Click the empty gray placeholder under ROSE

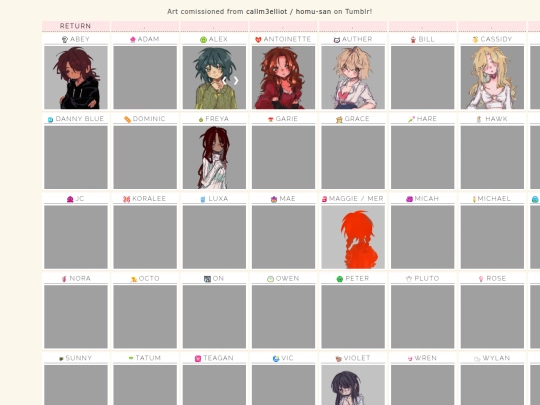[x=492, y=317]
